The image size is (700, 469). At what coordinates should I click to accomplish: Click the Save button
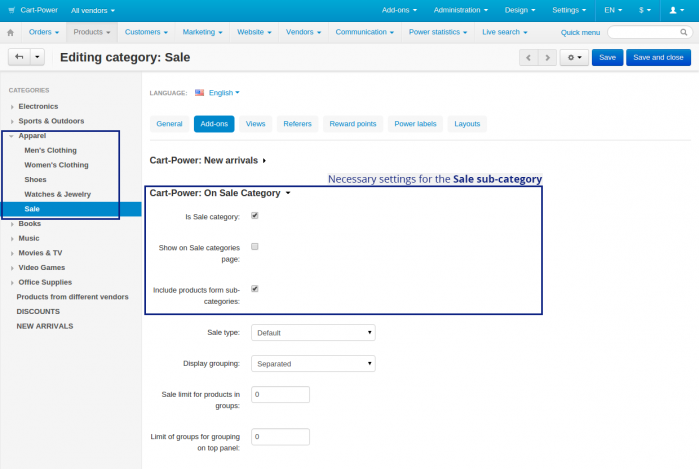click(x=607, y=58)
